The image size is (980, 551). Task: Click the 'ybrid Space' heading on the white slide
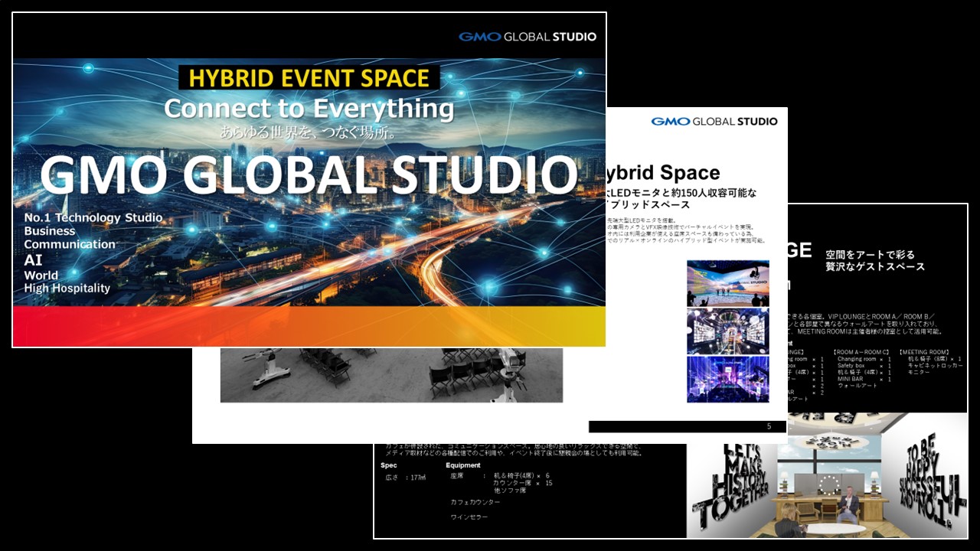[663, 173]
